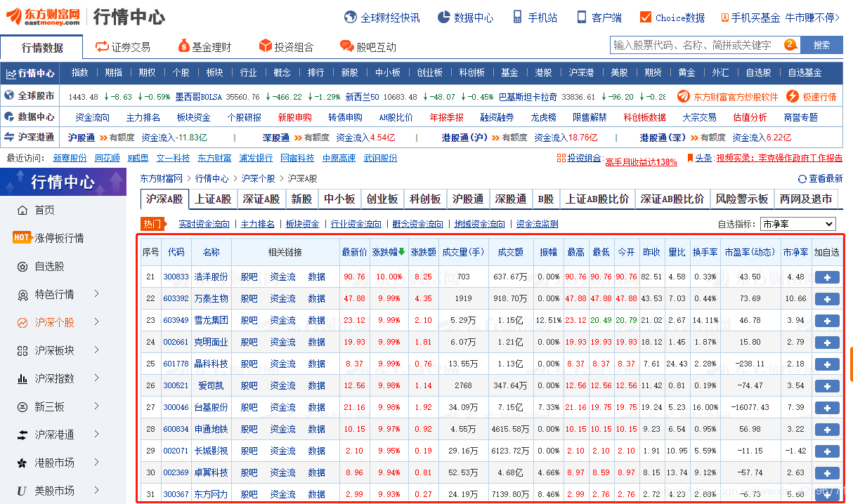This screenshot has height=504, width=853.
Task: Click the 新三板 sidebar icon
Action: 22,406
